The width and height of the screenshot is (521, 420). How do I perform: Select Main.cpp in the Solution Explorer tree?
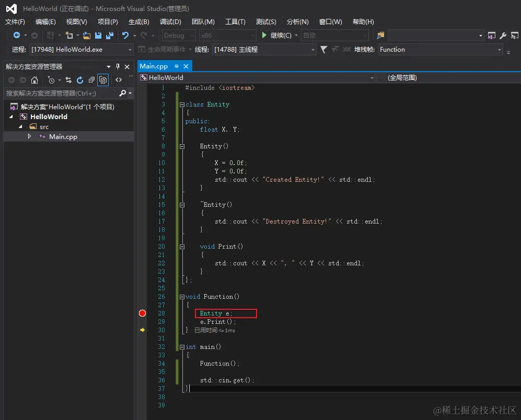tap(63, 136)
